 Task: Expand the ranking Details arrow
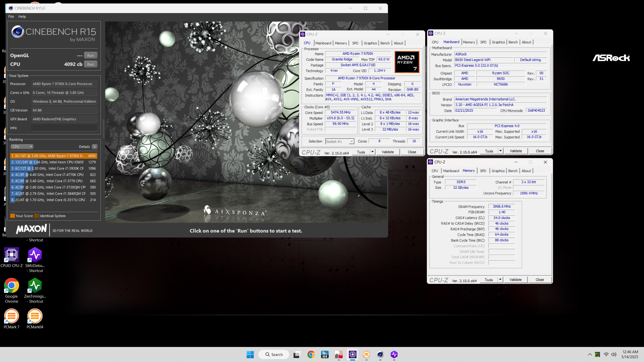(95, 147)
